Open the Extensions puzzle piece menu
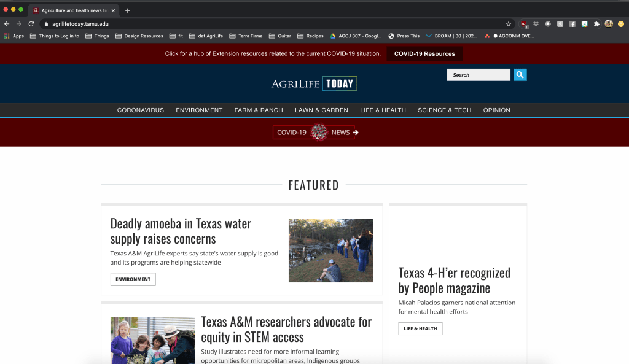The image size is (629, 364). coord(596,24)
